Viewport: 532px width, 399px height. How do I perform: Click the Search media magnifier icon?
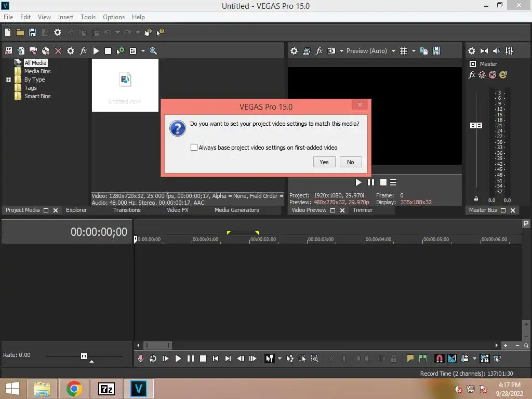[x=153, y=51]
